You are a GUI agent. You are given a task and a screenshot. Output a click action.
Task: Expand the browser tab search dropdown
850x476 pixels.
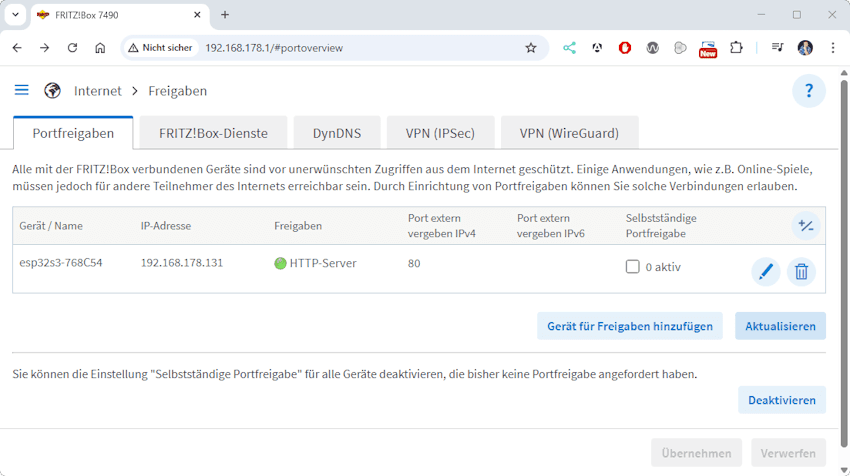(x=15, y=15)
